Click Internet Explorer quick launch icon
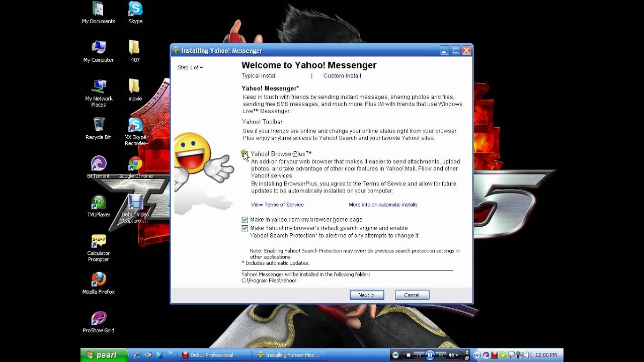The image size is (644, 362). pos(137,355)
